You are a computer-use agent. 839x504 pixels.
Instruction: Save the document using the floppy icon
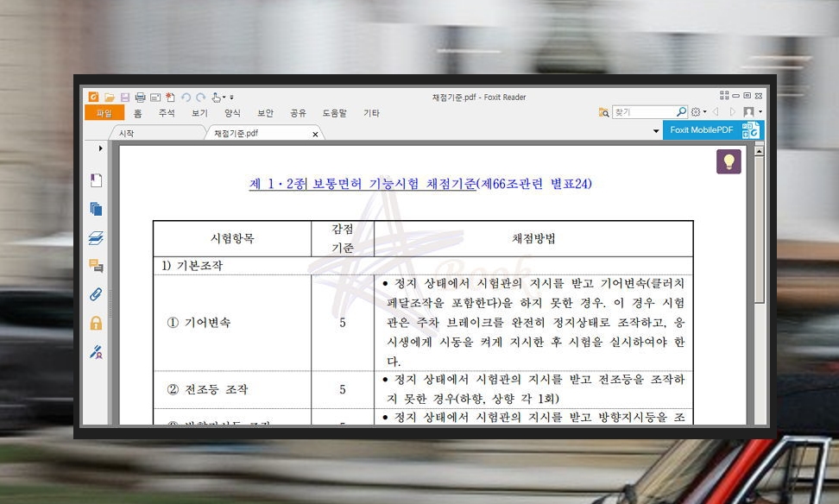tap(124, 98)
